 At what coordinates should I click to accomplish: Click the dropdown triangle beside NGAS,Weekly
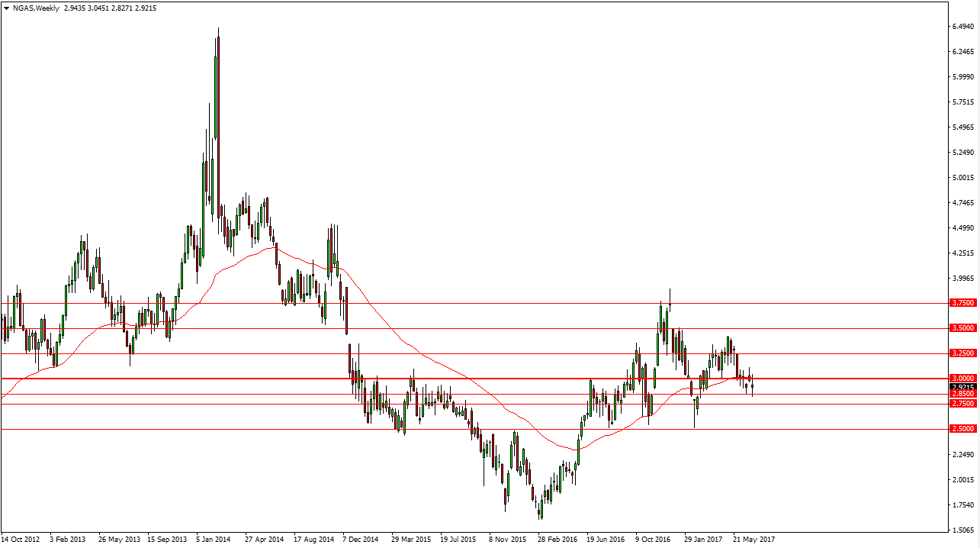tap(6, 7)
